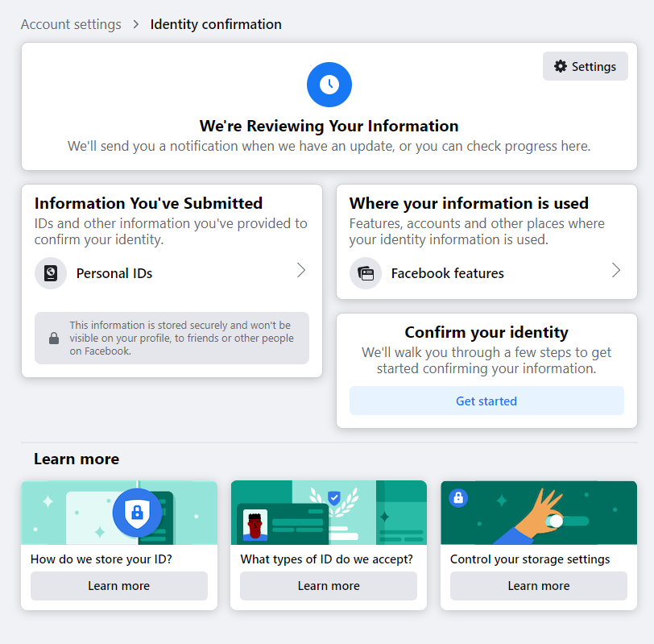Click the shield lock icon in ID storage image
This screenshot has height=644, width=654.
click(137, 513)
